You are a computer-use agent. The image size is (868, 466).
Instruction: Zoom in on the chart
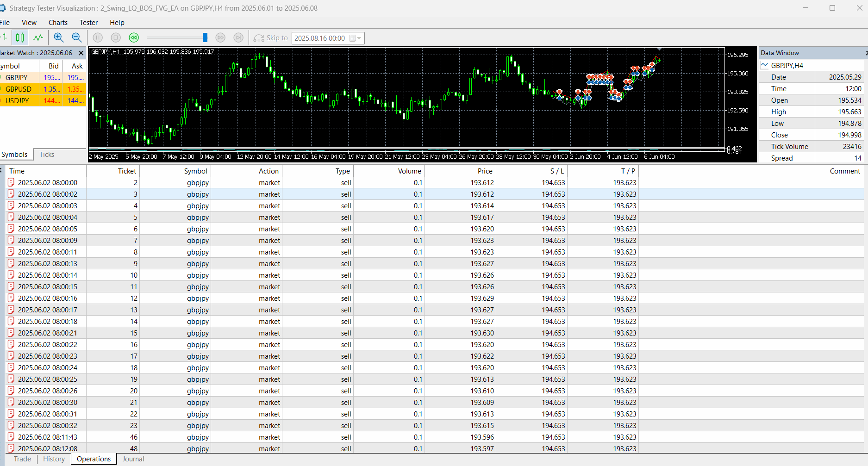(58, 38)
